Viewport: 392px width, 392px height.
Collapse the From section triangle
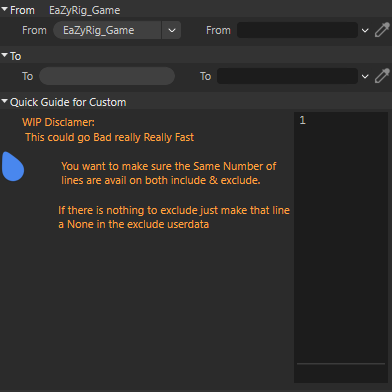coord(5,10)
